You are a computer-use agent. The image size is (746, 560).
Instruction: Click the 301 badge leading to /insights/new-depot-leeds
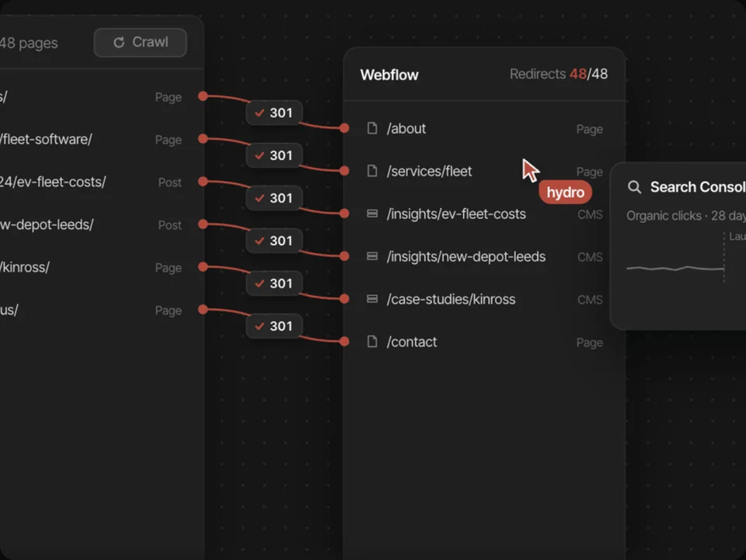tap(274, 241)
